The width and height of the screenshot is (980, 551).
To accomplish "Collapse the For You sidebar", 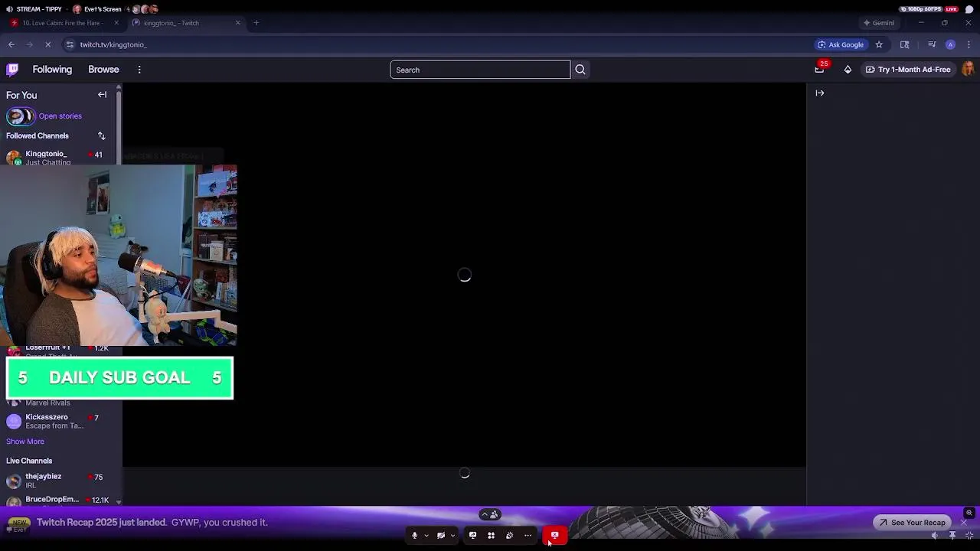I will (102, 95).
